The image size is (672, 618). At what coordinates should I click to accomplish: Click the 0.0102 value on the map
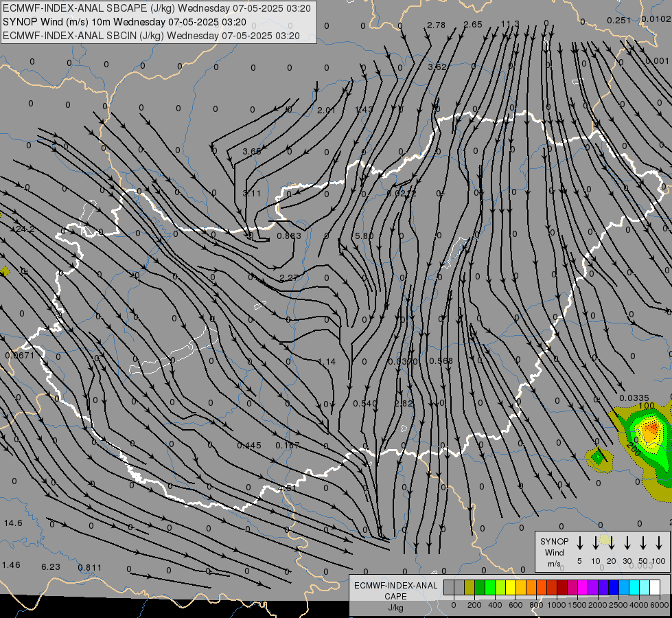click(656, 19)
